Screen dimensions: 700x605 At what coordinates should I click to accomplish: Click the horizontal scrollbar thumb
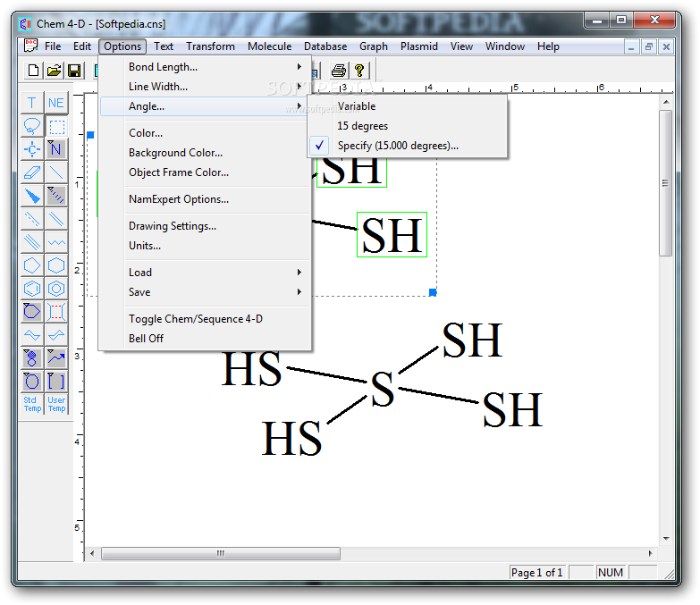click(221, 553)
